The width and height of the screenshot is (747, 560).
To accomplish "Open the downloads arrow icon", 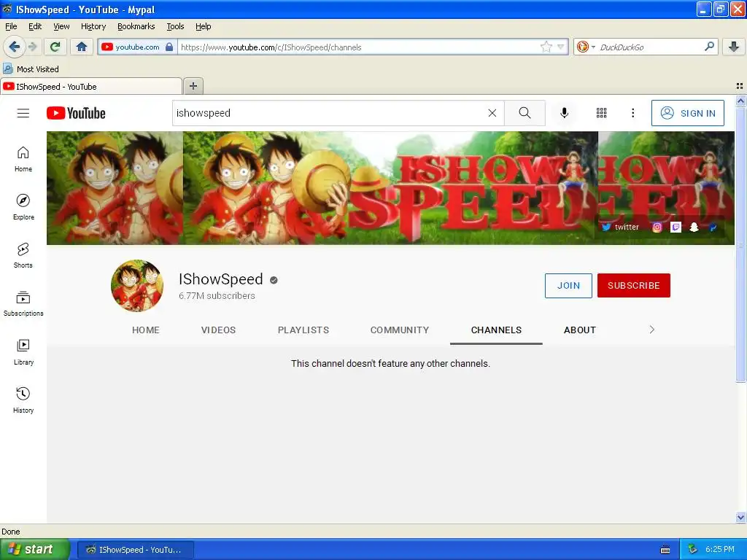I will pyautogui.click(x=734, y=47).
